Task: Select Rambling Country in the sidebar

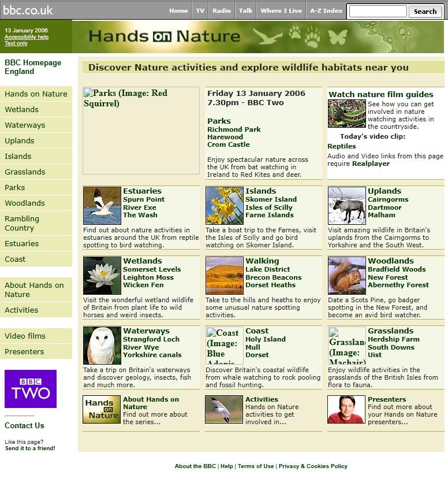Action: point(36,223)
